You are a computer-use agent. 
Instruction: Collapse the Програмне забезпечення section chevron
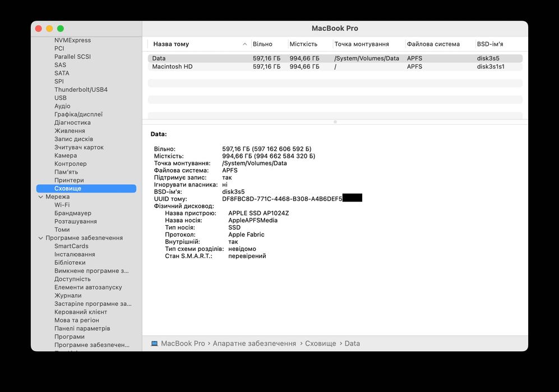point(40,238)
